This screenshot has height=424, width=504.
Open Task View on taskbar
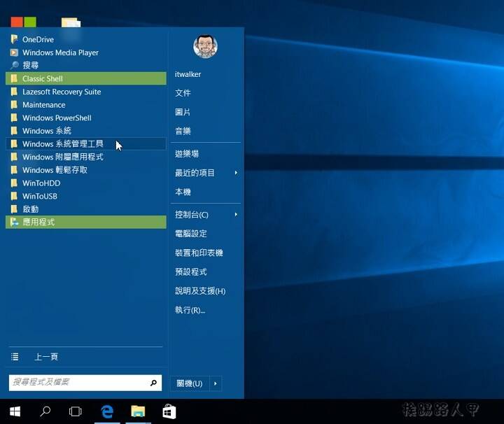click(x=76, y=411)
